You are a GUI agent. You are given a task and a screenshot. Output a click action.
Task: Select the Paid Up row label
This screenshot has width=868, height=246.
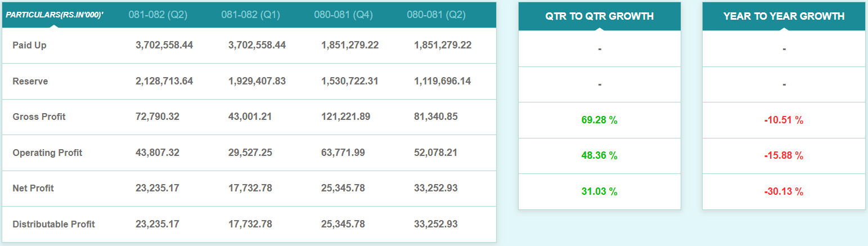click(29, 45)
